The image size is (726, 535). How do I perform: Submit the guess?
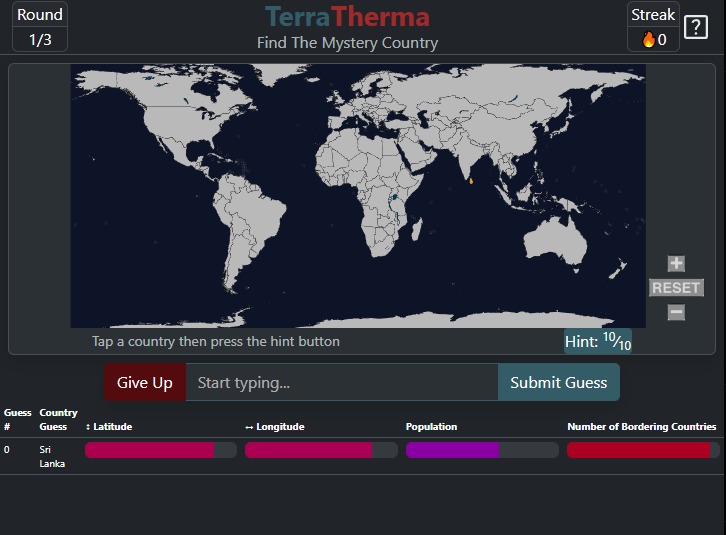pos(558,382)
